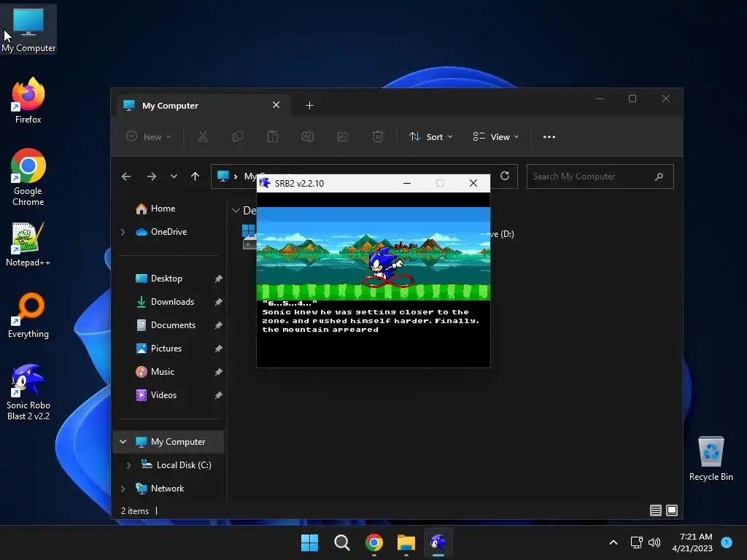Image resolution: width=747 pixels, height=560 pixels.
Task: Open the Windows Start menu
Action: click(309, 542)
